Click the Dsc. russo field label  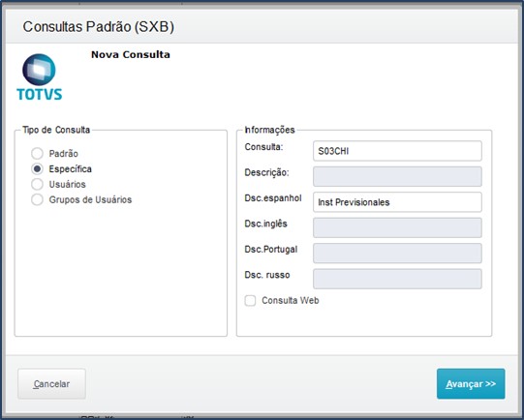pos(267,275)
